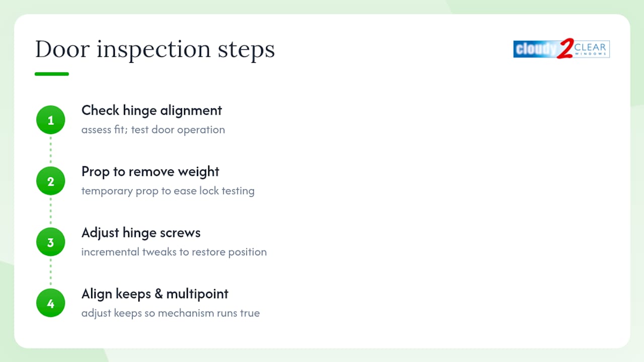Click dotted connector between steps 1 and 2

(x=50, y=151)
